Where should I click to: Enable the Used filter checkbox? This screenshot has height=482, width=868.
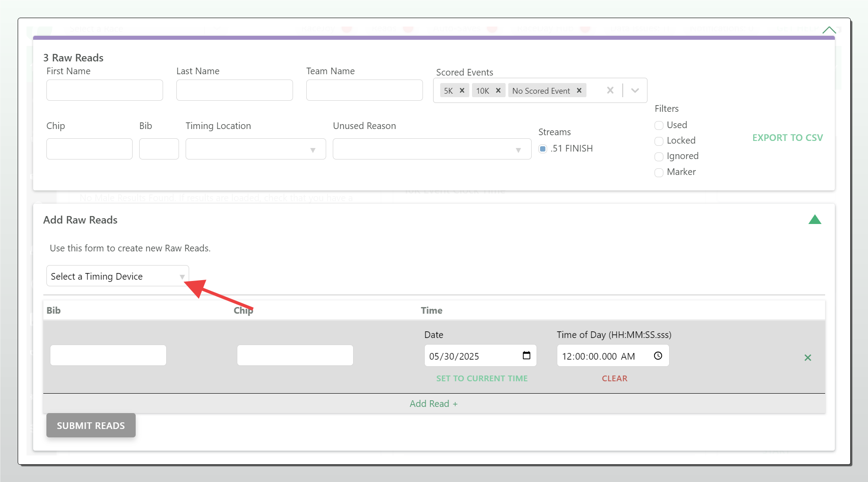coord(659,125)
